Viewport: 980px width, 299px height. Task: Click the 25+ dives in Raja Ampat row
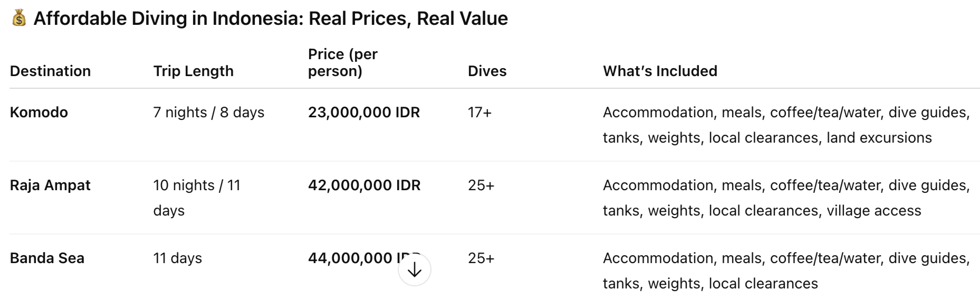tap(481, 185)
